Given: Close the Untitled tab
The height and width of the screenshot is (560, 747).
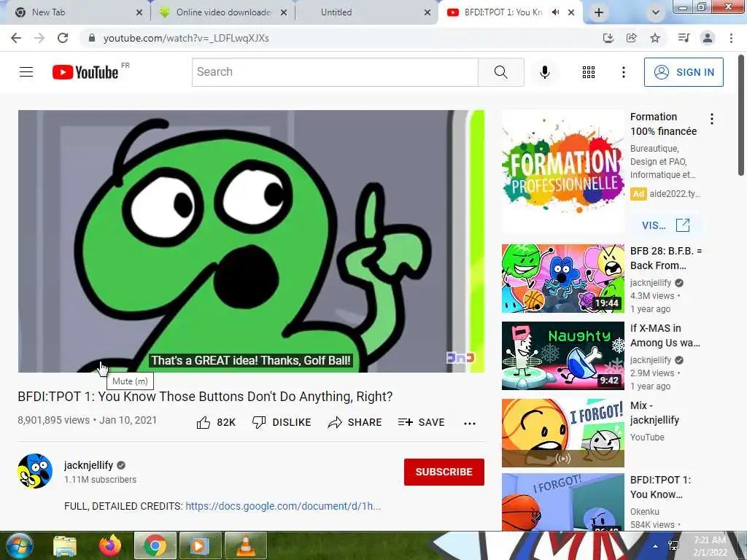Looking at the screenshot, I should click(427, 12).
